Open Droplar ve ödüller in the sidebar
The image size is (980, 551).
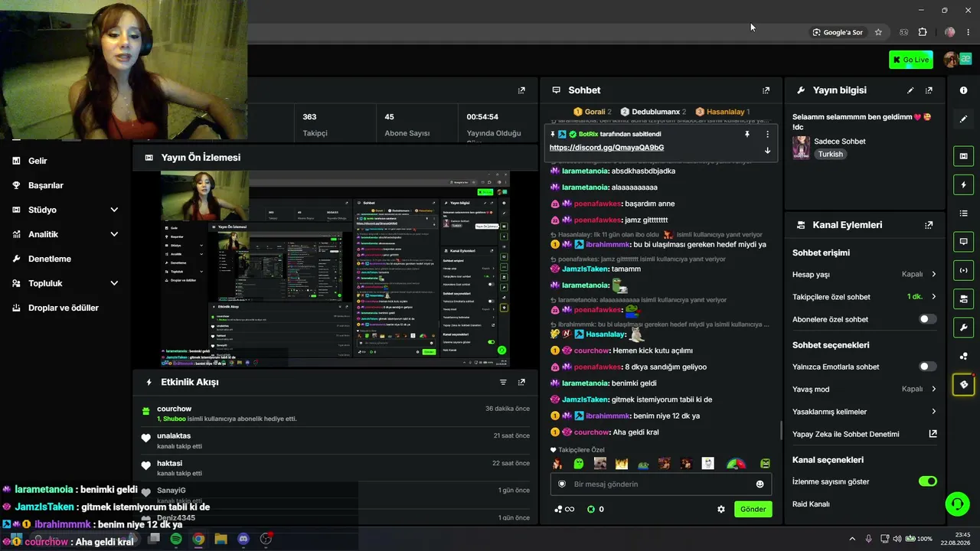point(64,308)
